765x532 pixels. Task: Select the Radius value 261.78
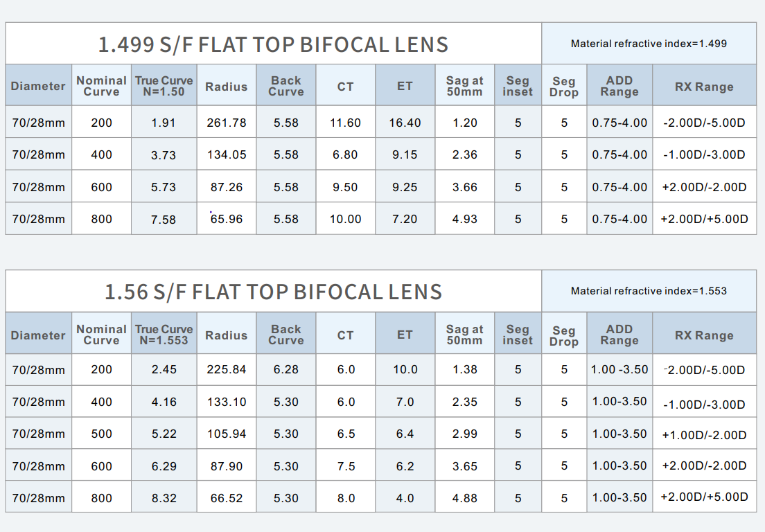(227, 123)
